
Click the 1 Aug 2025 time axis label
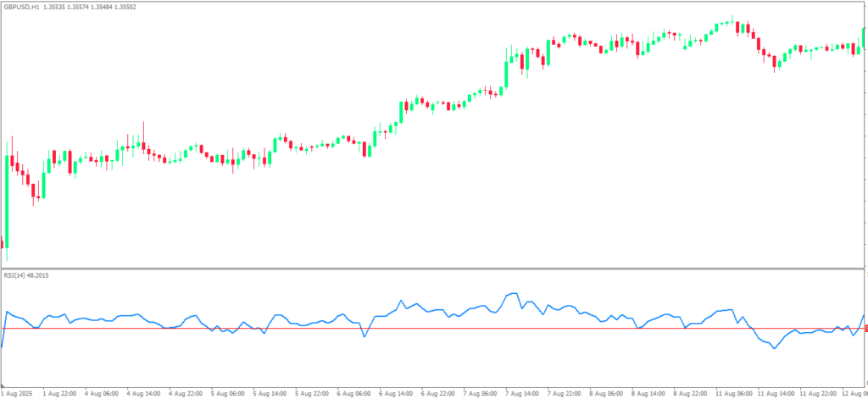15,394
